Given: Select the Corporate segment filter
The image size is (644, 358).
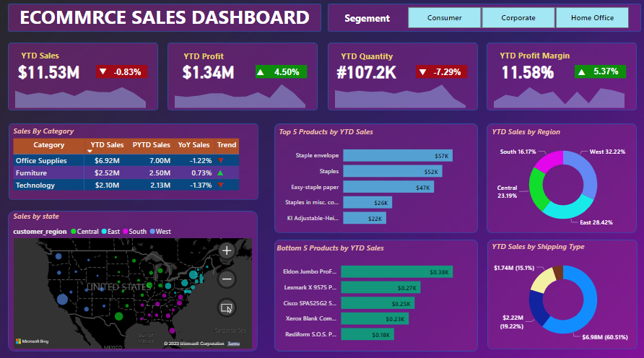Looking at the screenshot, I should (x=518, y=18).
